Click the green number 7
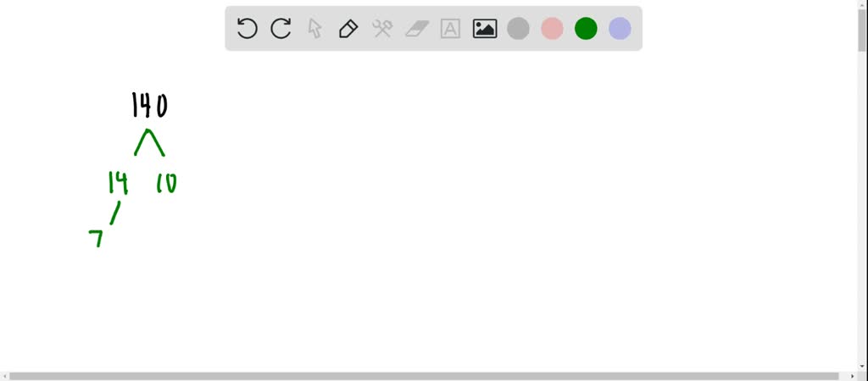Image resolution: width=868 pixels, height=381 pixels. click(x=97, y=238)
